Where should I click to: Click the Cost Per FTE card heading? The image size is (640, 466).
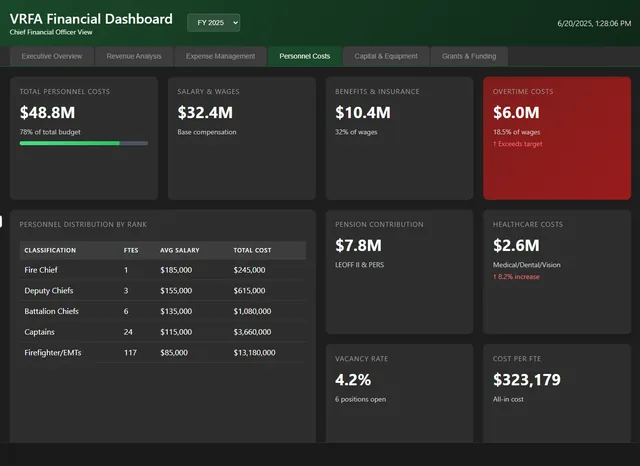517,359
